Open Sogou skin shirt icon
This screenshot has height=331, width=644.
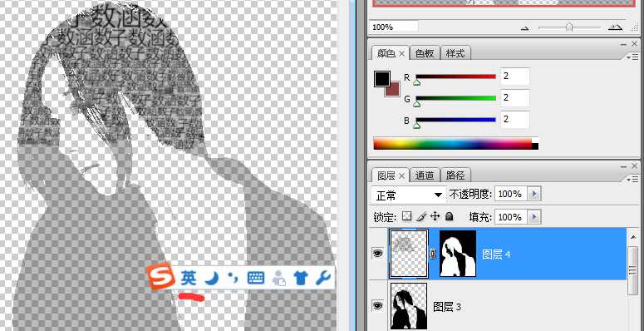coord(301,279)
